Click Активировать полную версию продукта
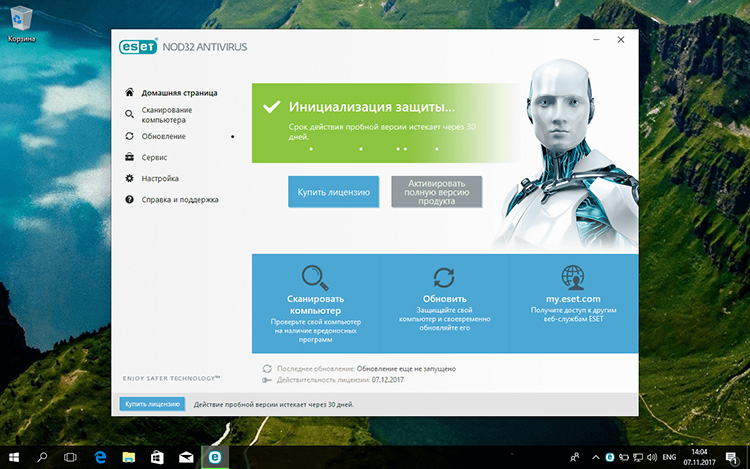This screenshot has width=750, height=469. coord(436,192)
